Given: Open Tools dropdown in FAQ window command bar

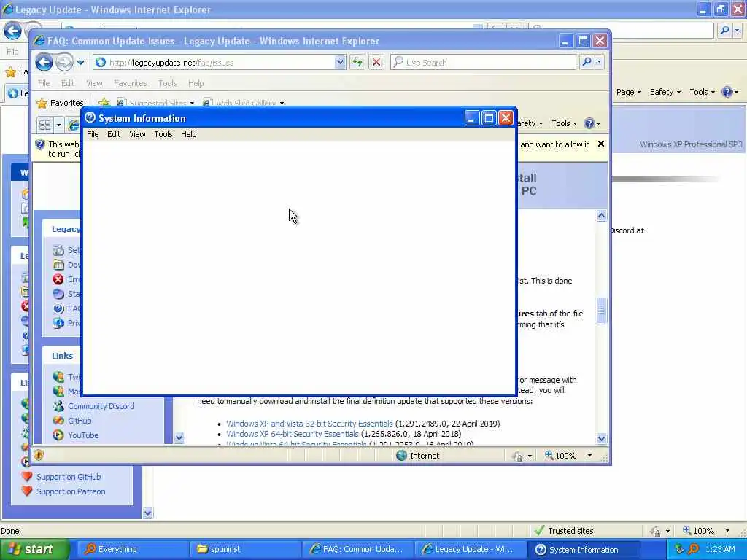Looking at the screenshot, I should [564, 123].
